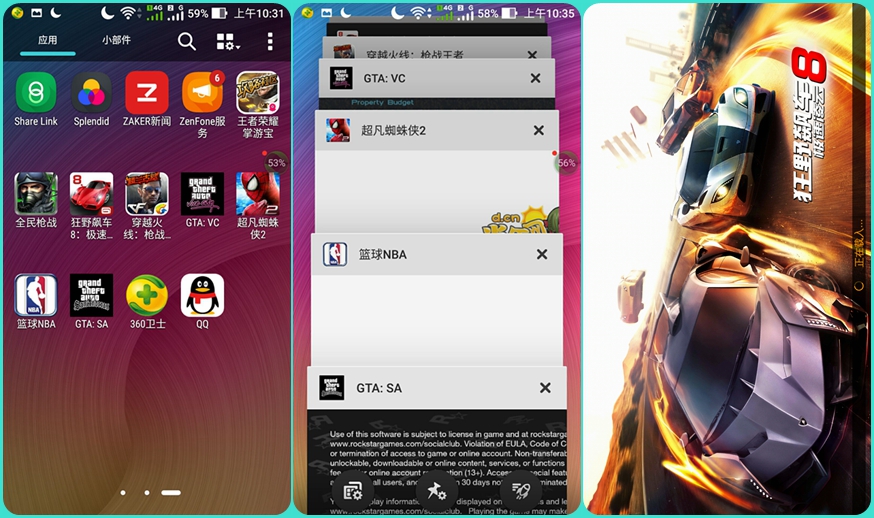Screen dimensions: 874x518
Task: Close the 超凡蜘蛛侠2 recent card
Action: [x=538, y=130]
